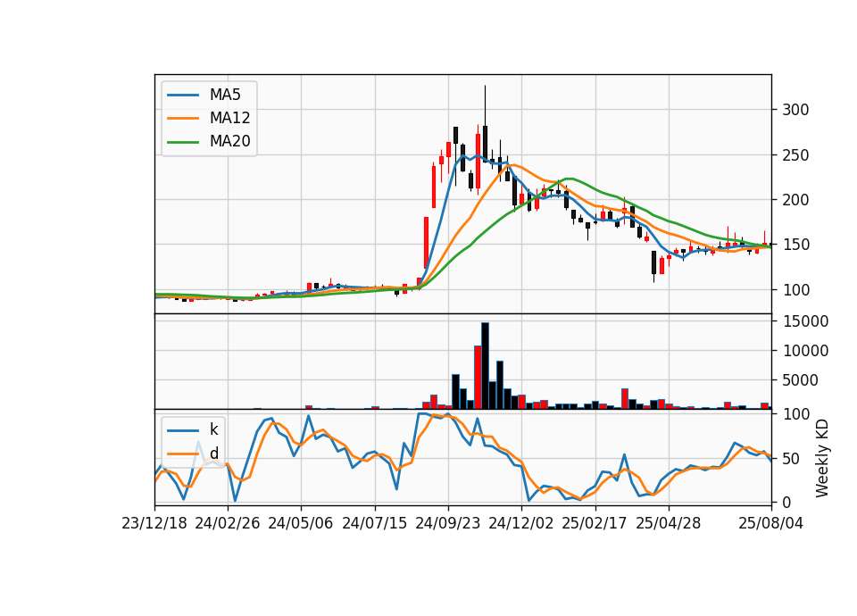Click the date label 25/02/17
The width and height of the screenshot is (857, 616).
click(595, 523)
